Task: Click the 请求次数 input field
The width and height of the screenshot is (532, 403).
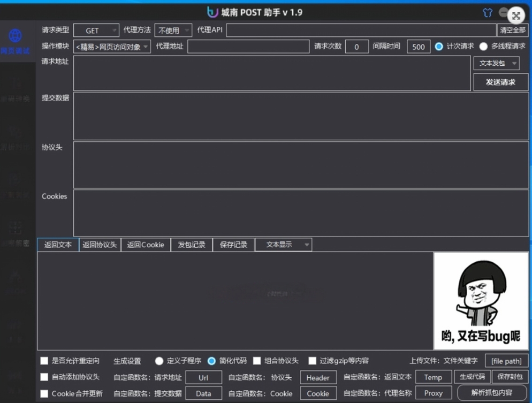Action: [x=356, y=47]
